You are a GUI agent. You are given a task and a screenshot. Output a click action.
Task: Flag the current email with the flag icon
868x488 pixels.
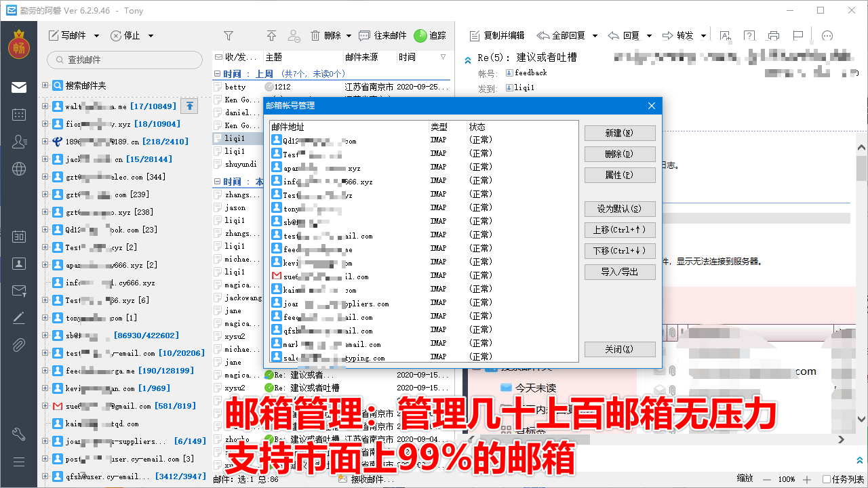797,35
